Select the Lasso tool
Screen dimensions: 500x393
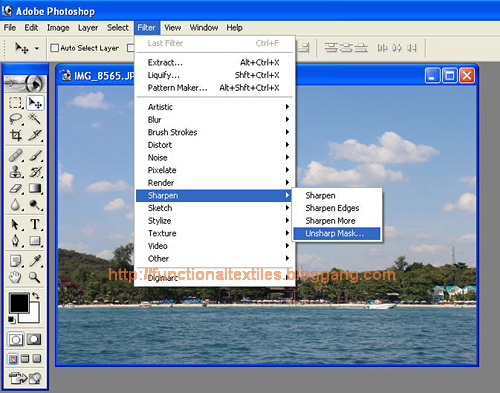[x=15, y=119]
